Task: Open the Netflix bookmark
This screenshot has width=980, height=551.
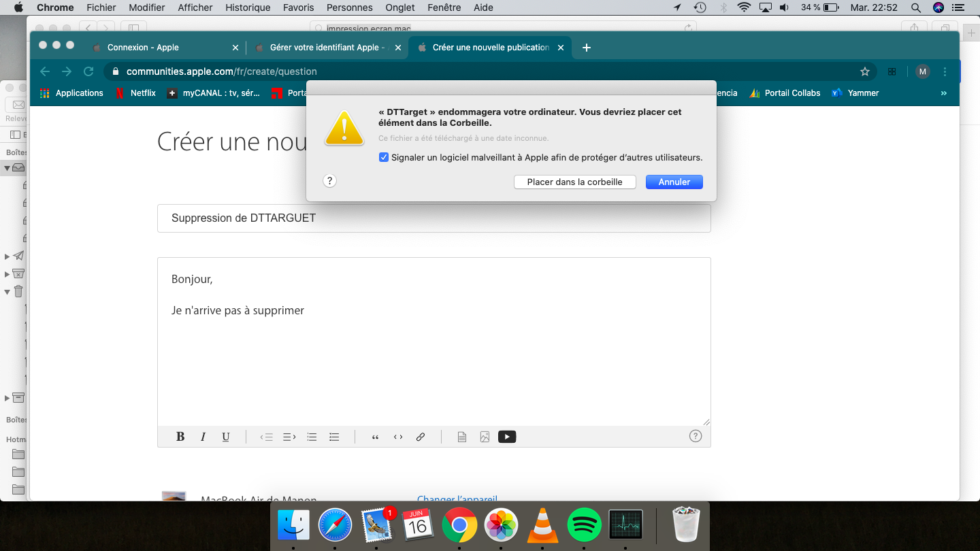Action: point(135,93)
